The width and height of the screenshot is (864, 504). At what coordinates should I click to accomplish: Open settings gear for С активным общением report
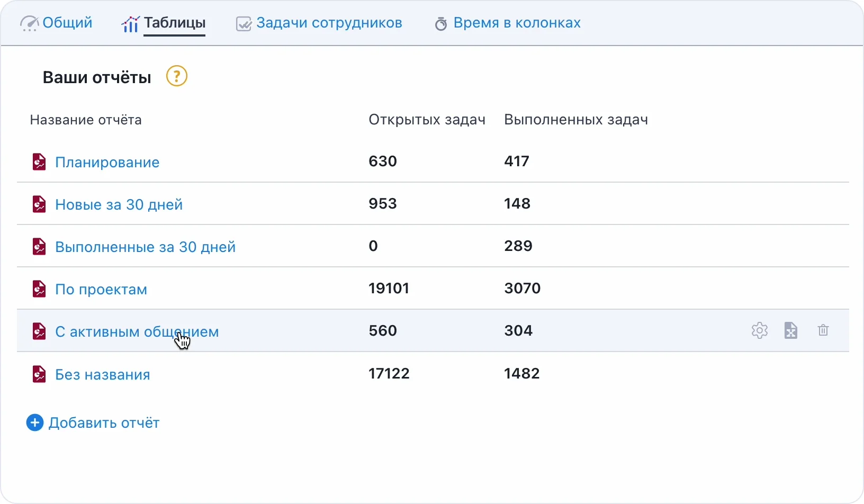(759, 330)
